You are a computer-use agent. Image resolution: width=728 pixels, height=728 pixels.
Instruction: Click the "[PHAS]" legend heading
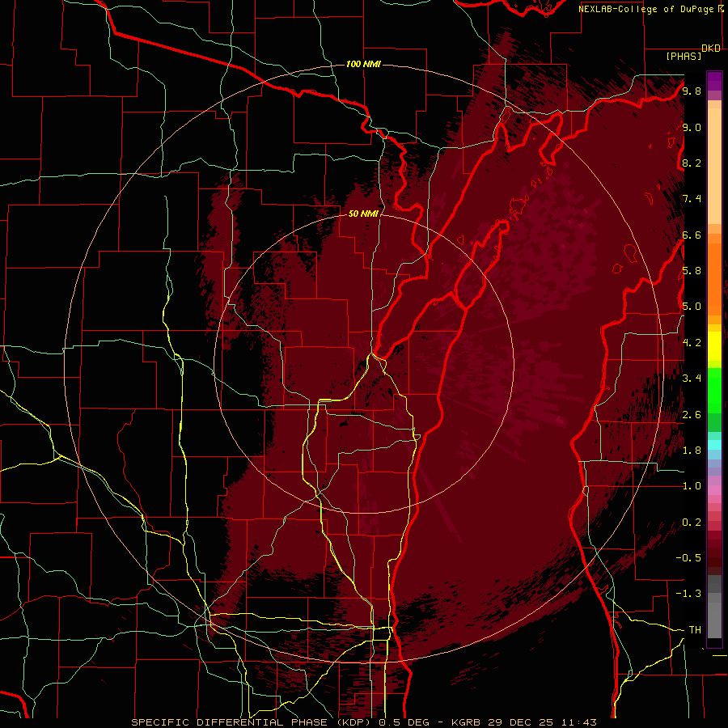pos(684,56)
